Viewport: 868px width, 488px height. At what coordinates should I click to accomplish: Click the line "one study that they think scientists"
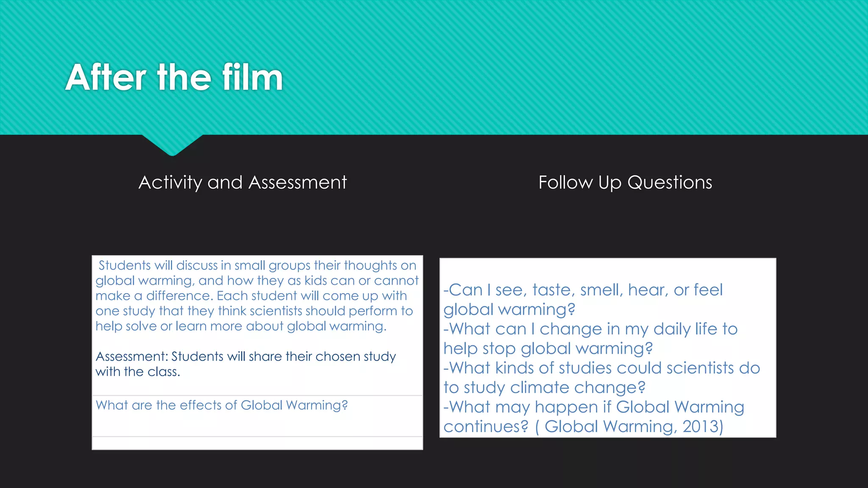(254, 311)
